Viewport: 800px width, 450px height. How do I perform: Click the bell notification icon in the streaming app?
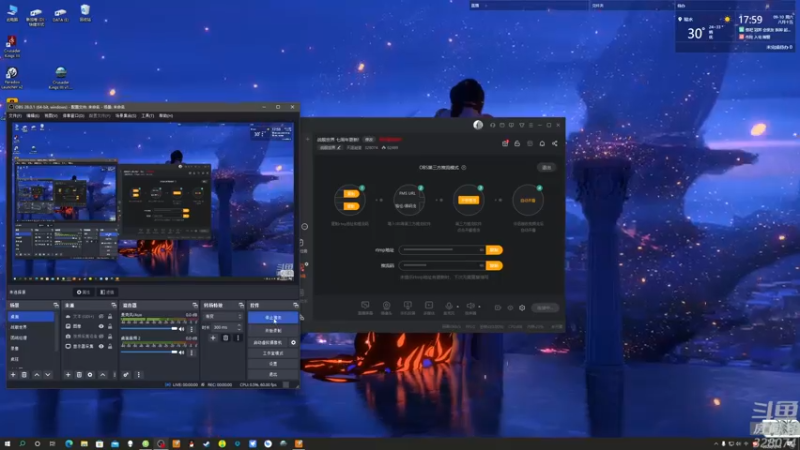click(x=542, y=144)
